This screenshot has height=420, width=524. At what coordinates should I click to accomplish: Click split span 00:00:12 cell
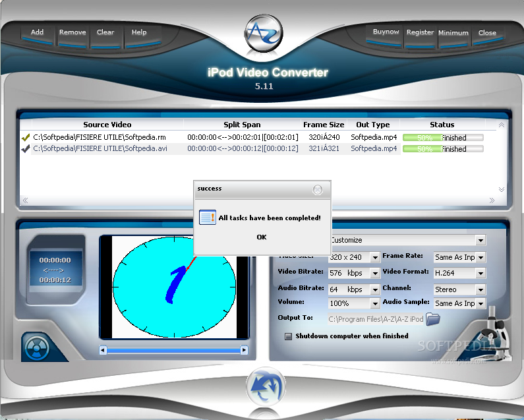tap(243, 149)
